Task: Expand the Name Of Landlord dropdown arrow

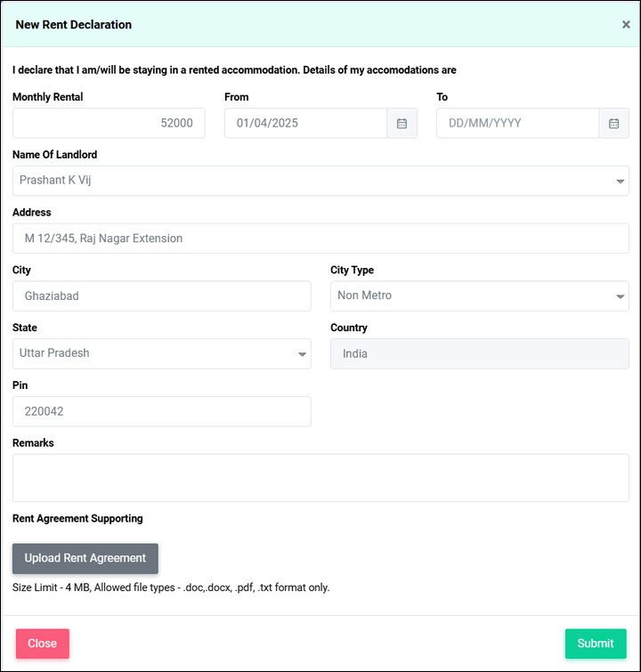Action: (x=620, y=182)
